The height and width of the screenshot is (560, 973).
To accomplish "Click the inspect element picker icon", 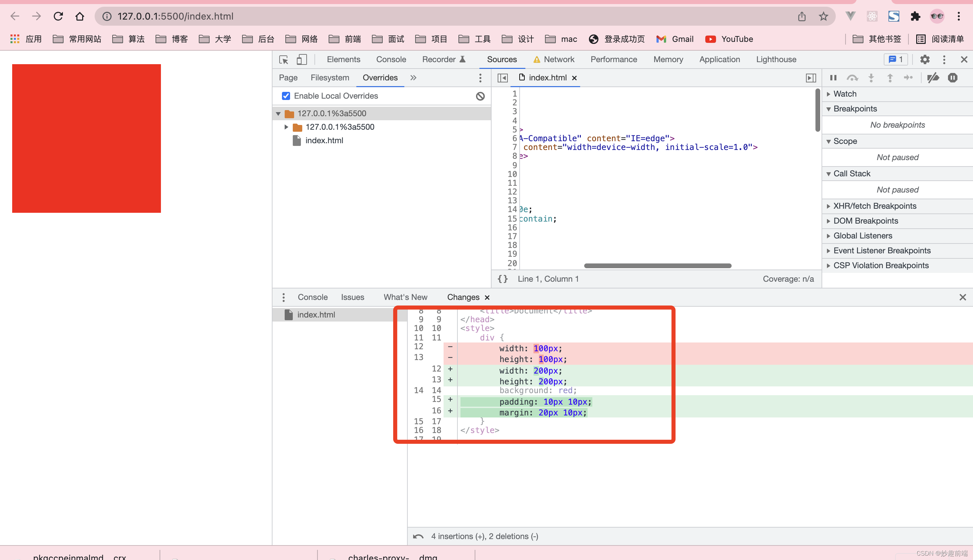I will pos(284,60).
